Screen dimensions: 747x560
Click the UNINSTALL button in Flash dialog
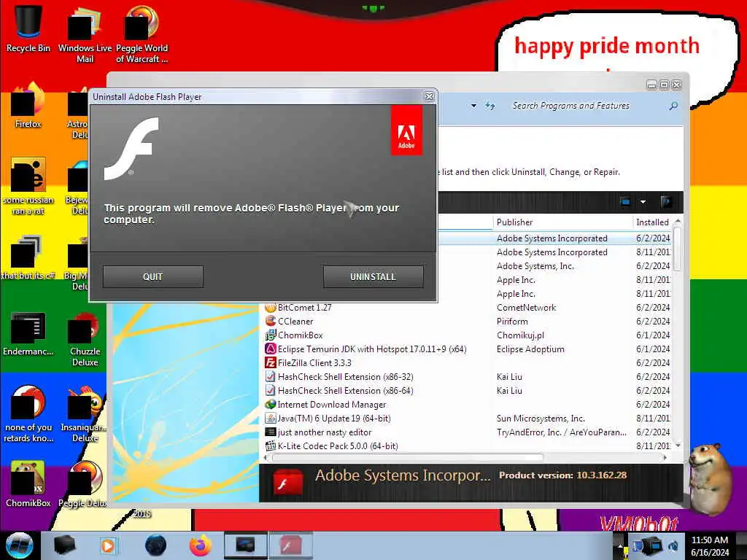pos(373,276)
